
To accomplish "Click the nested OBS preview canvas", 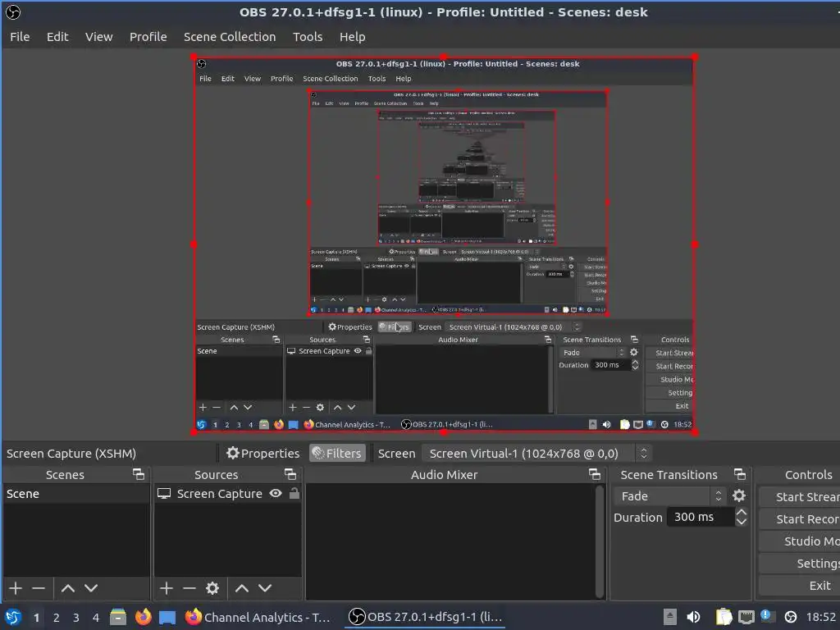I will [444, 244].
